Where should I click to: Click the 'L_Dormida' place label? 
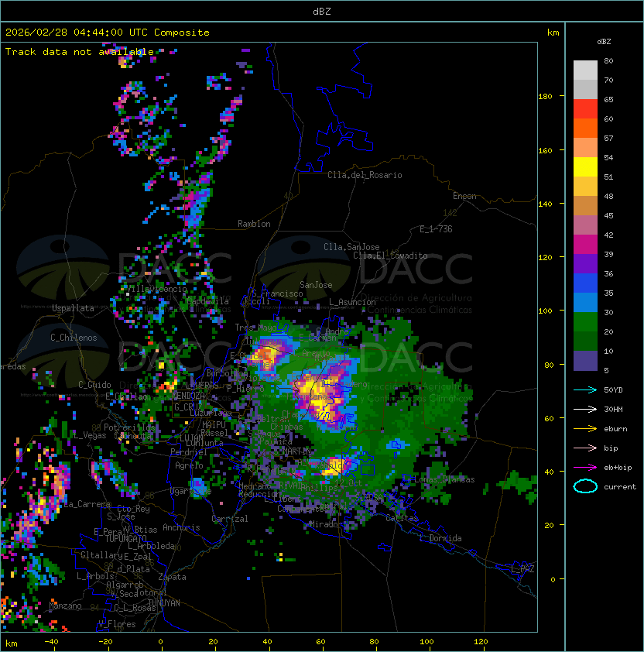pos(440,538)
